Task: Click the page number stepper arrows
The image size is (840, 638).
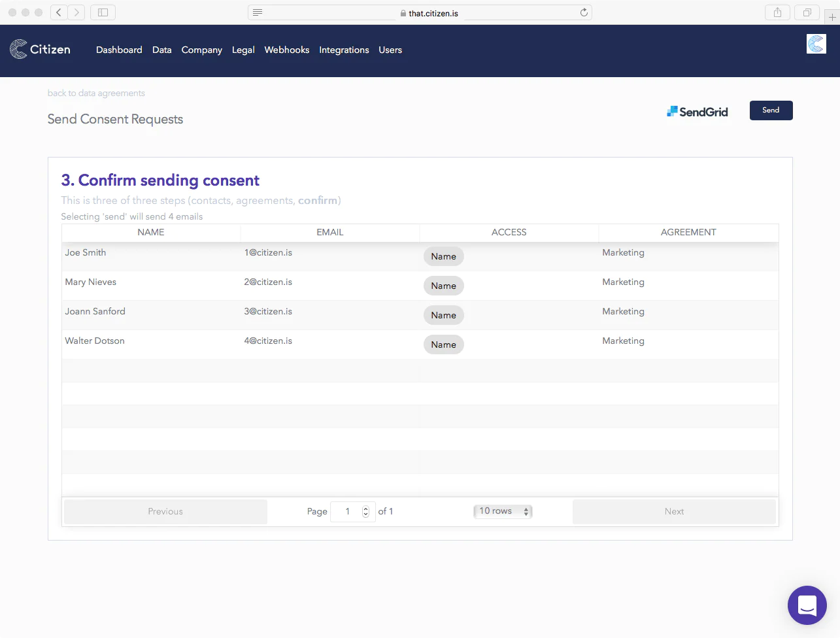Action: click(x=365, y=512)
